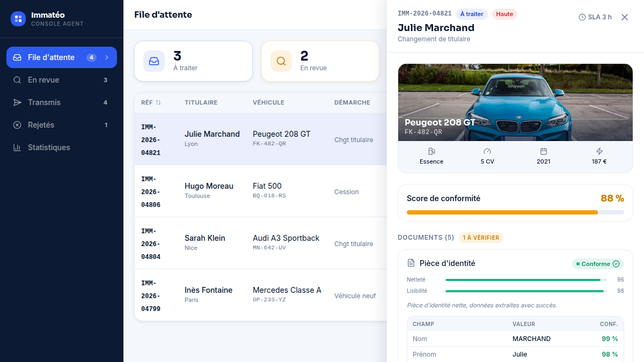The height and width of the screenshot is (362, 644).
Task: Click the SLA clock icon
Action: [x=582, y=17]
